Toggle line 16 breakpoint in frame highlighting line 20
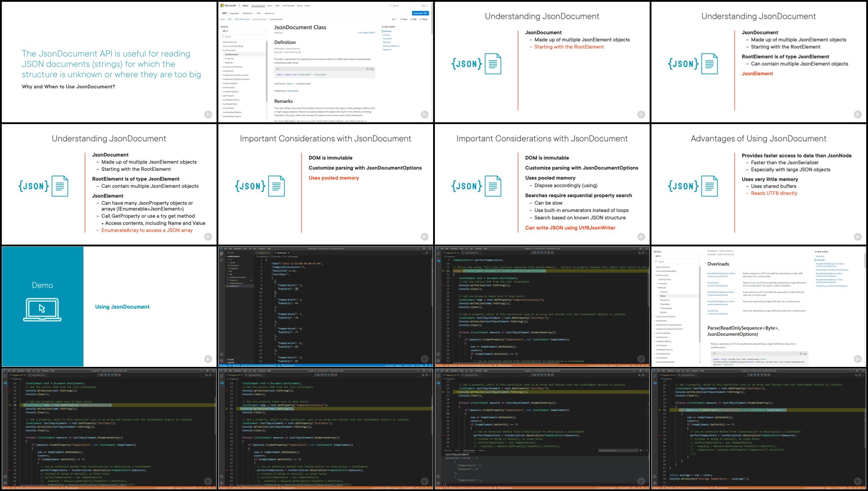Viewport: 868px width, 491px height. pyautogui.click(x=10, y=391)
